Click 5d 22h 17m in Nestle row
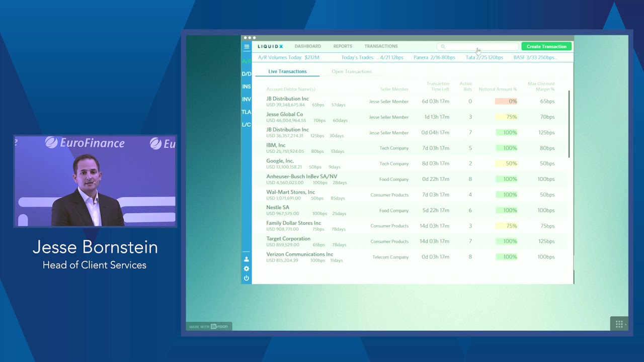The width and height of the screenshot is (644, 362). pyautogui.click(x=436, y=211)
